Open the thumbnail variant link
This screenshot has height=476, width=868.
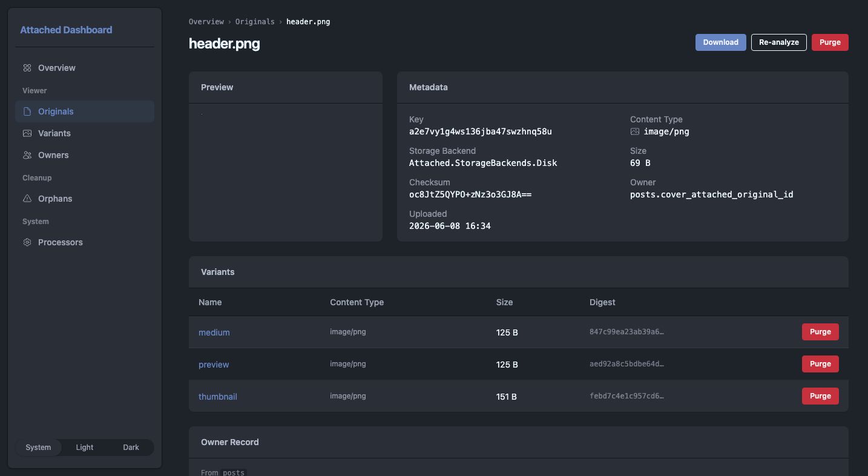click(x=218, y=397)
